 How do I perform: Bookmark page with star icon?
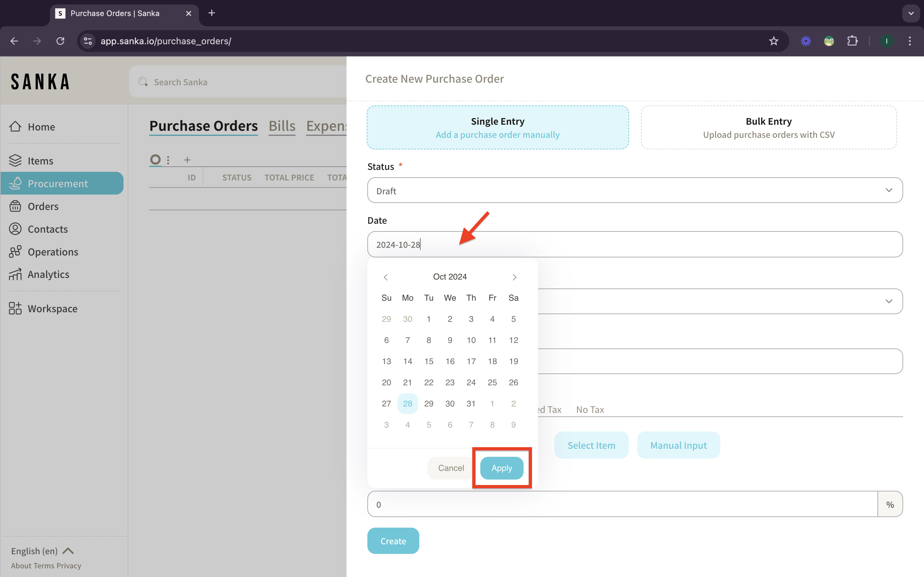pyautogui.click(x=774, y=41)
